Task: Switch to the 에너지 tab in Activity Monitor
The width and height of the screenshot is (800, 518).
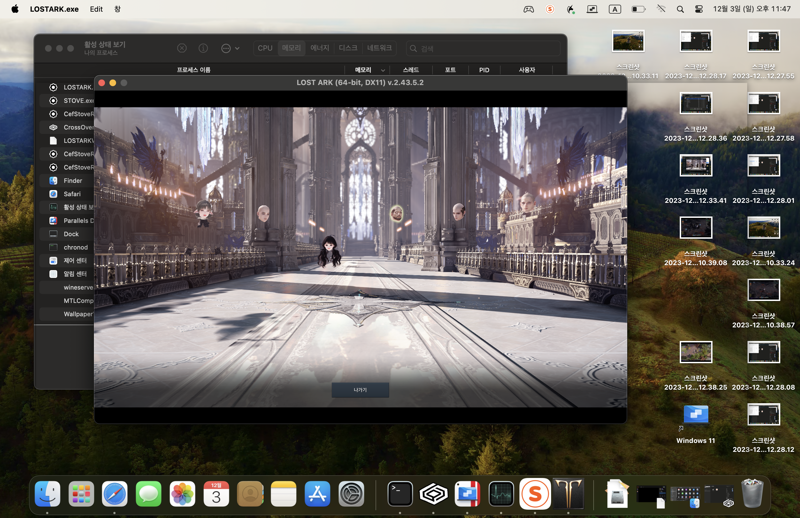Action: tap(320, 48)
